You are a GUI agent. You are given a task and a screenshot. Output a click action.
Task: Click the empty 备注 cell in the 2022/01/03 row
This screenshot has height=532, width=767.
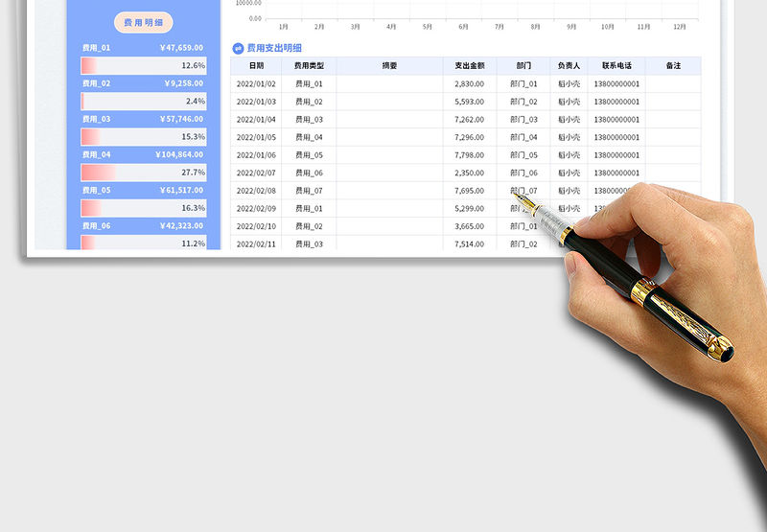point(672,102)
